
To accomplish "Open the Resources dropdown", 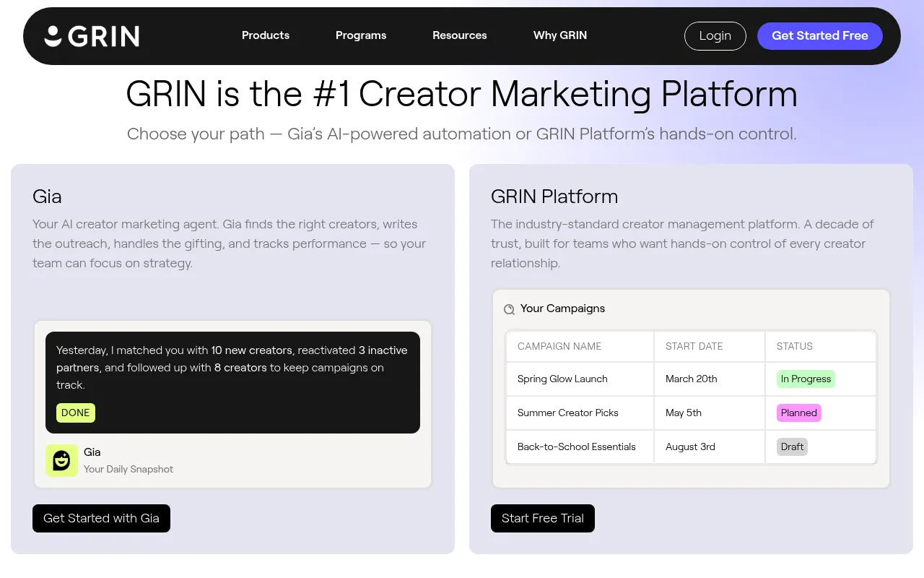I will click(459, 35).
